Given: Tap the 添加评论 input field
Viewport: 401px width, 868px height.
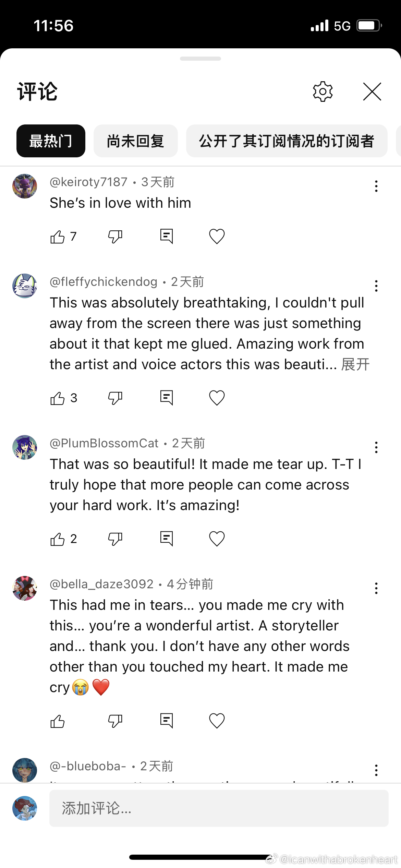Looking at the screenshot, I should point(219,808).
